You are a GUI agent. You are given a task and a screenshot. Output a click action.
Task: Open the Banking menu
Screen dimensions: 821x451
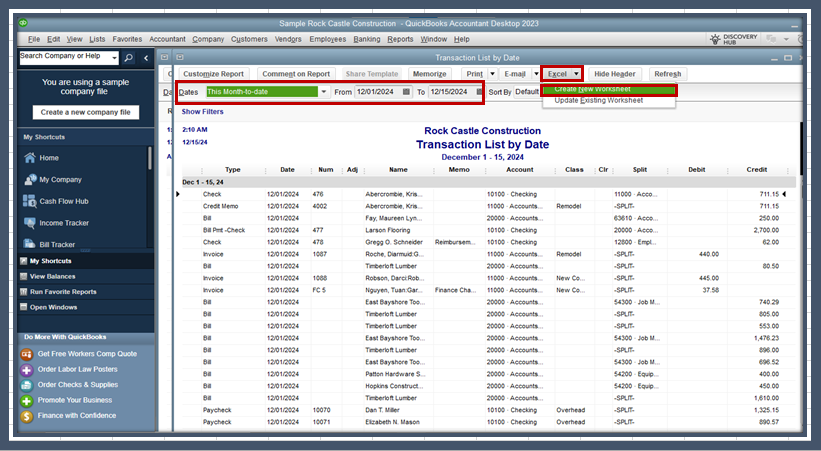(x=367, y=39)
